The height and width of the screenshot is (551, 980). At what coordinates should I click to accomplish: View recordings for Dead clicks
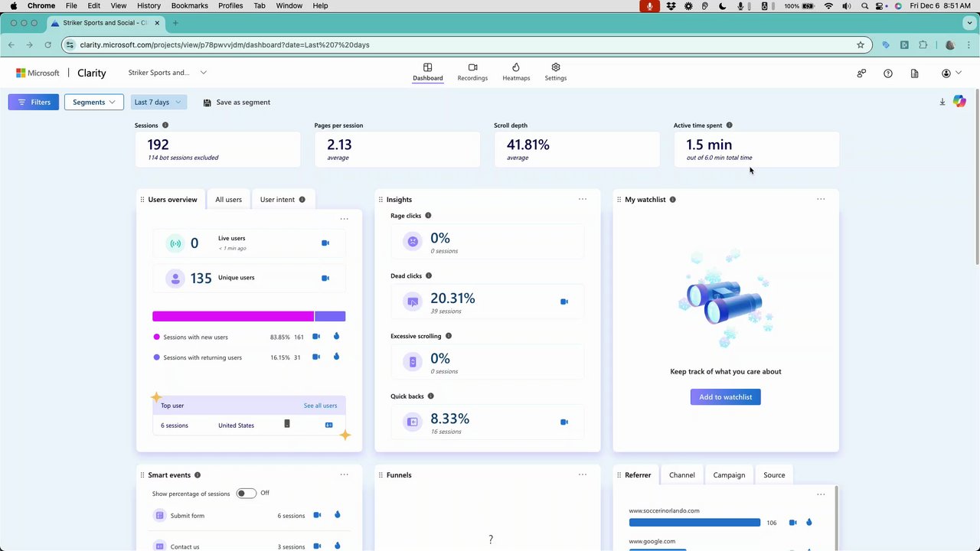(x=564, y=302)
